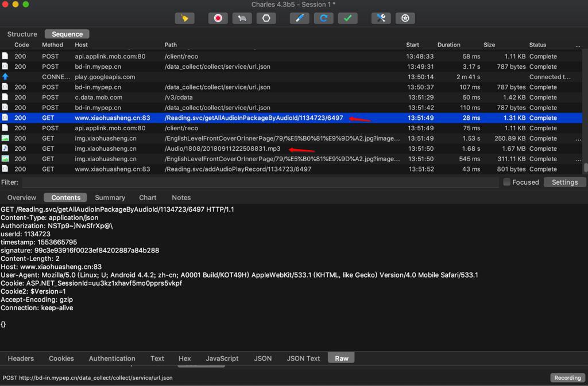588x386 pixels.
Task: Open column options ellipsis in table header
Action: tap(578, 45)
